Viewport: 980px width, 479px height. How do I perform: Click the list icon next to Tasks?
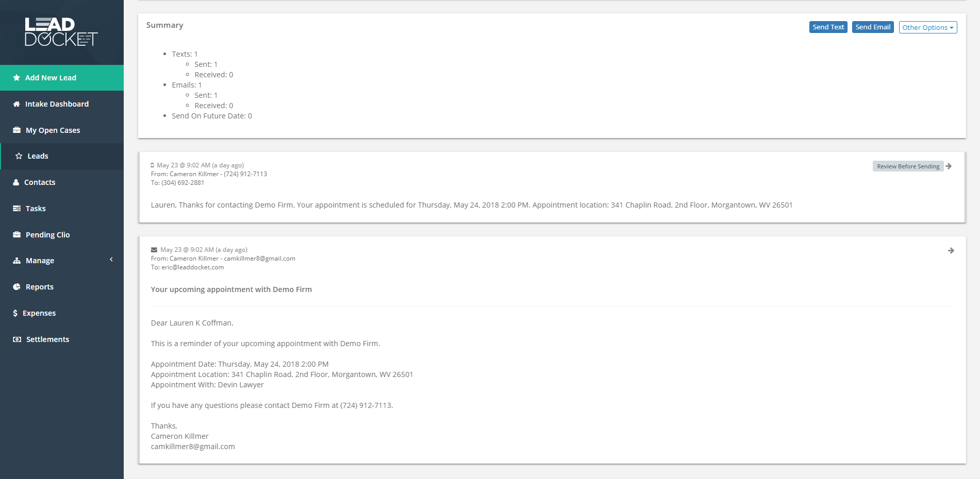point(16,209)
